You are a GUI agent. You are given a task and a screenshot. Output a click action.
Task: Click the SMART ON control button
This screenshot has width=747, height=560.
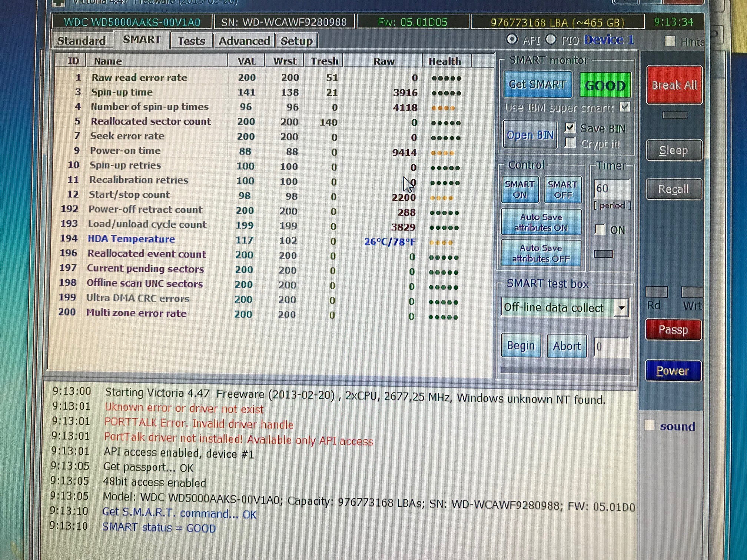click(520, 189)
